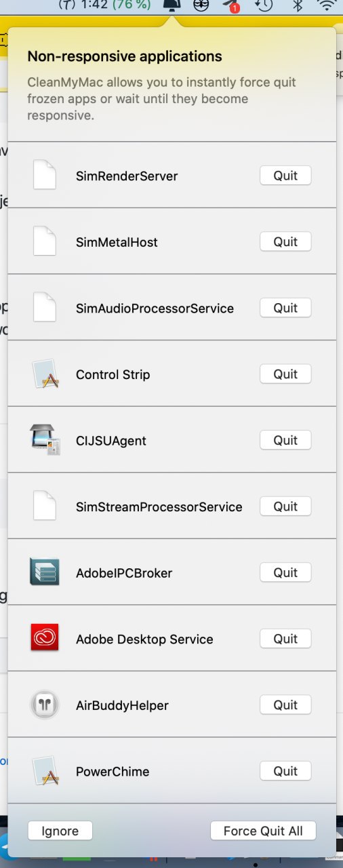
Task: Select the SimMetalHost list row
Action: pyautogui.click(x=171, y=241)
